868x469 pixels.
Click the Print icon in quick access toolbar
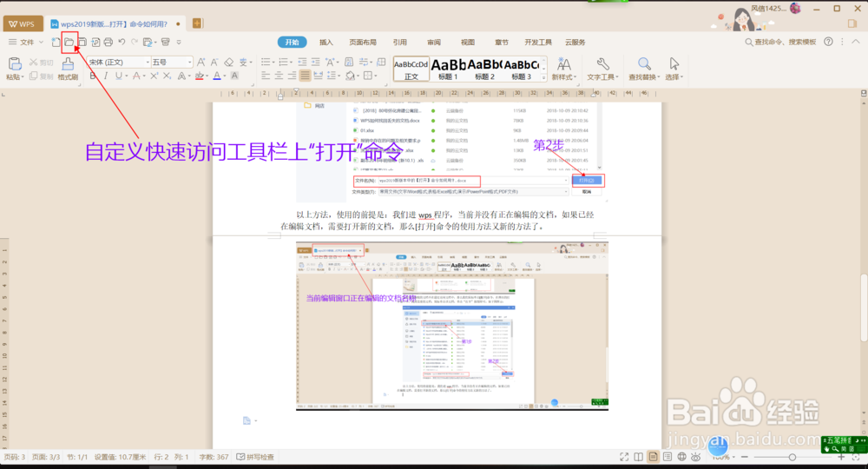click(x=108, y=42)
